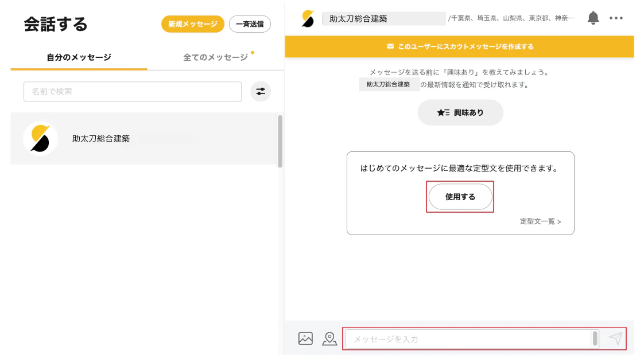The height and width of the screenshot is (363, 644).
Task: Click the conversation list scrollbar
Action: click(x=280, y=141)
